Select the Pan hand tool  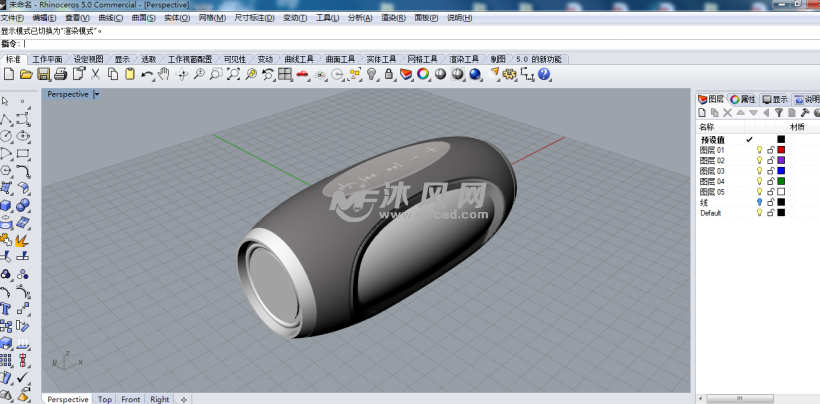click(x=165, y=74)
